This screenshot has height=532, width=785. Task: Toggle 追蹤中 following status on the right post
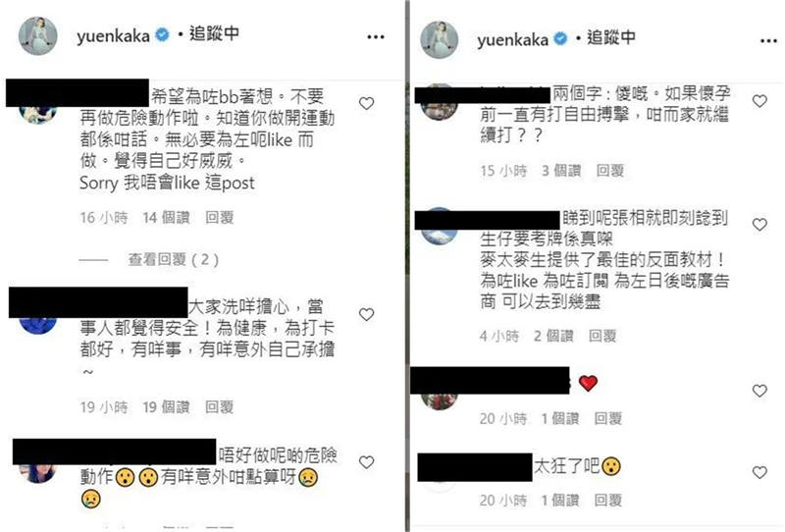point(611,37)
